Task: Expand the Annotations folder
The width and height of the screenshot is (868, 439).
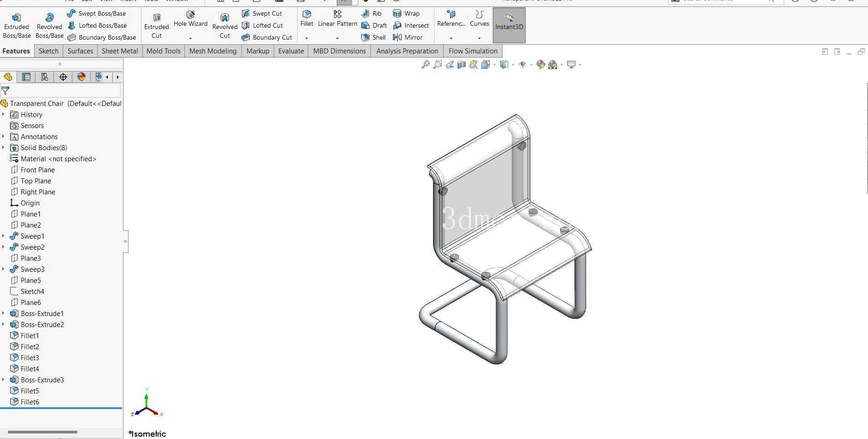Action: point(4,136)
